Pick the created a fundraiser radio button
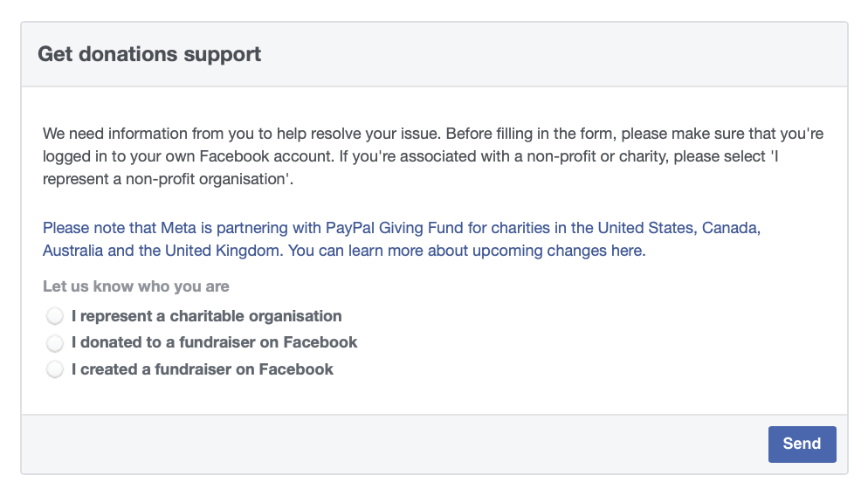Screen dimensions: 868x496 55,369
